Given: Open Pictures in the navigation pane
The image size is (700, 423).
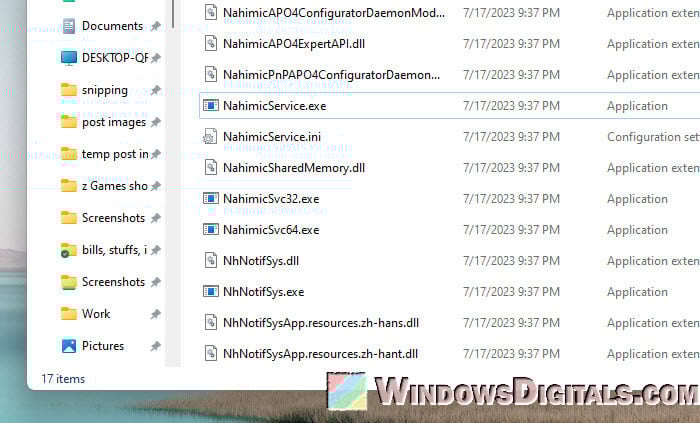Looking at the screenshot, I should (103, 346).
